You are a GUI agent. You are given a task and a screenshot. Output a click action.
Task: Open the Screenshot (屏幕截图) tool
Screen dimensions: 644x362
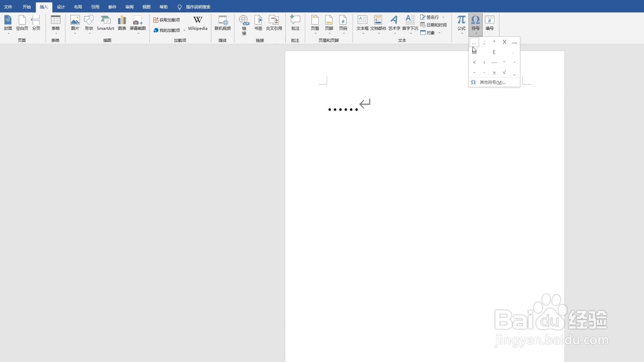point(138,24)
